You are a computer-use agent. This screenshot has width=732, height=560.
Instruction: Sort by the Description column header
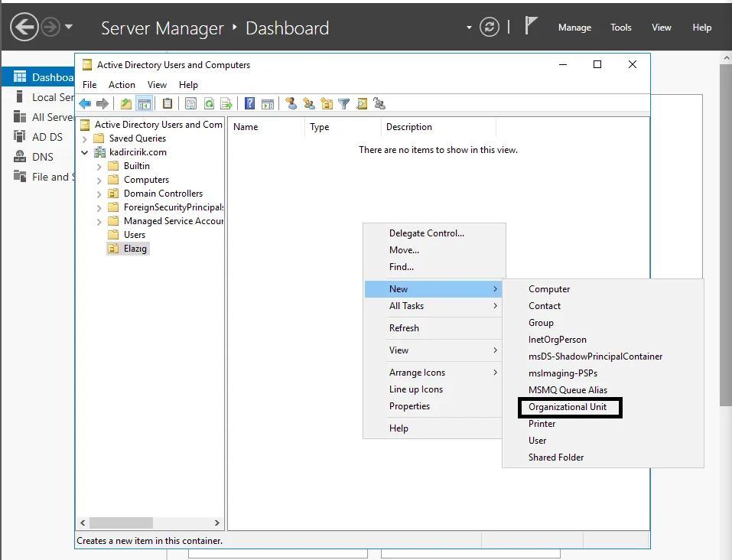coord(438,126)
